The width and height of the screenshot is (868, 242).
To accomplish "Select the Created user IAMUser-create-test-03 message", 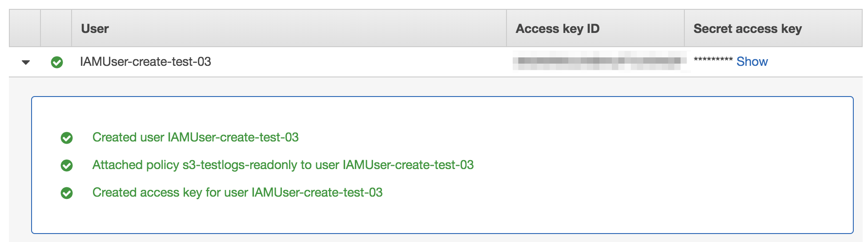I will pyautogui.click(x=195, y=137).
